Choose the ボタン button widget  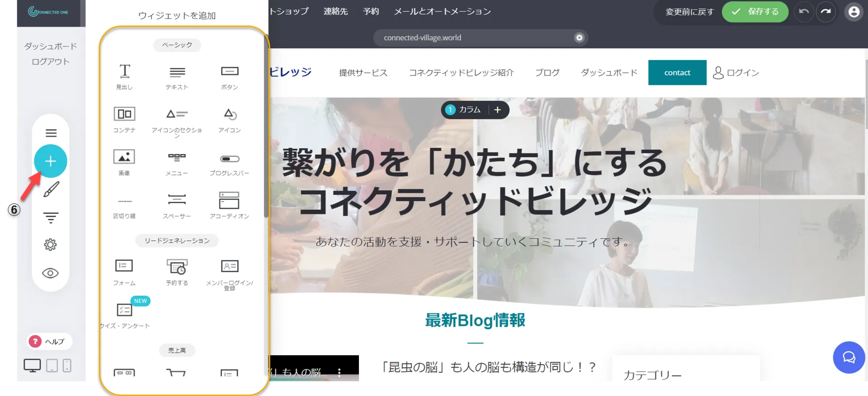[229, 76]
